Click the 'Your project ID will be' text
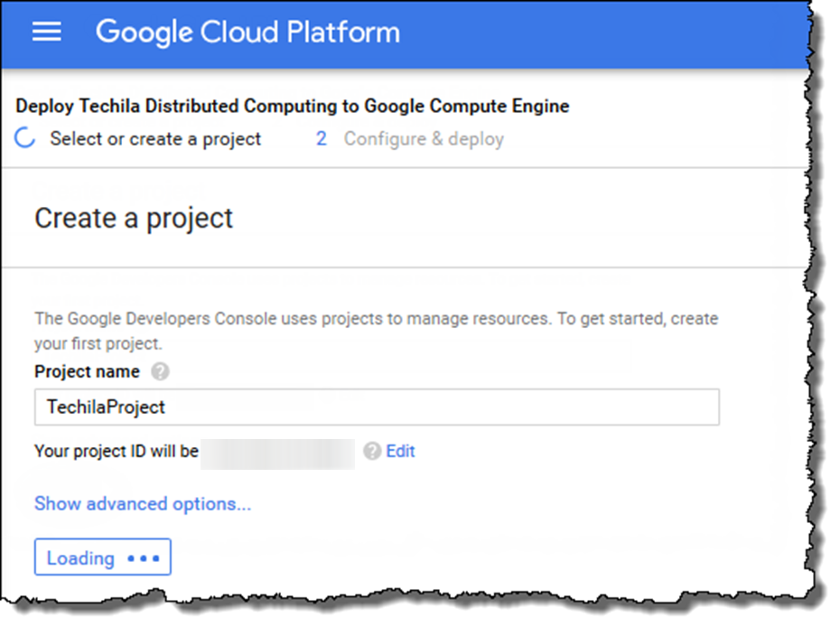840x627 pixels. pyautogui.click(x=116, y=451)
